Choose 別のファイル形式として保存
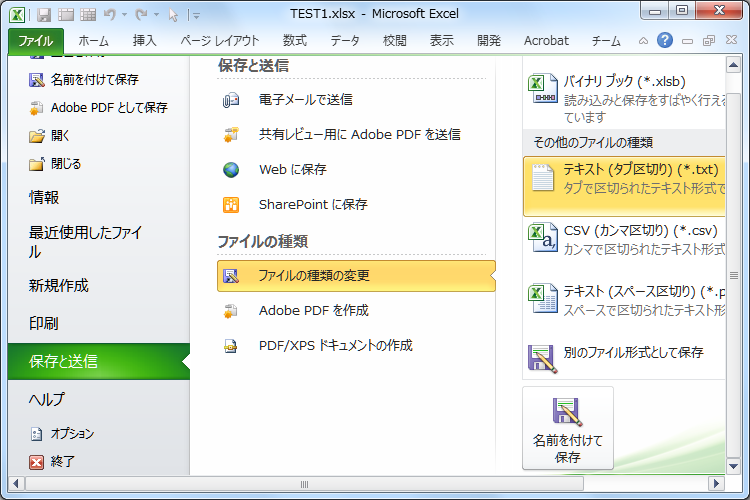This screenshot has height=500, width=750. [x=625, y=359]
